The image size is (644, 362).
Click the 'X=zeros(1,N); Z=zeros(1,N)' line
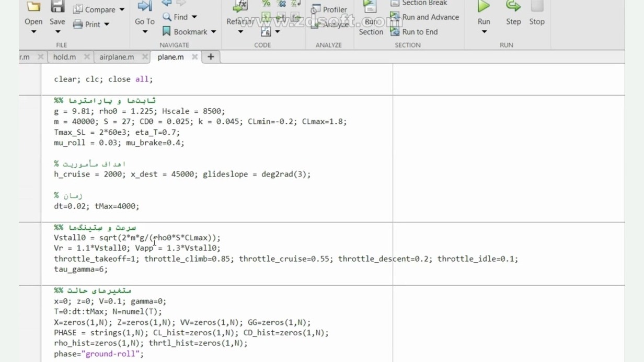coord(182,322)
